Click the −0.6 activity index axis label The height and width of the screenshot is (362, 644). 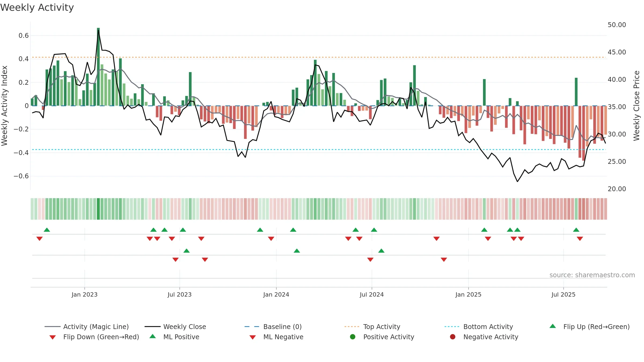pyautogui.click(x=21, y=176)
